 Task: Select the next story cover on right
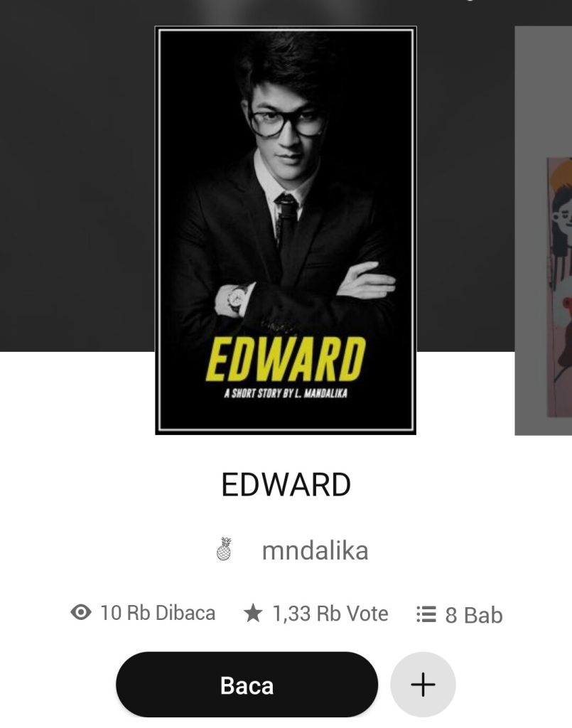(544, 230)
